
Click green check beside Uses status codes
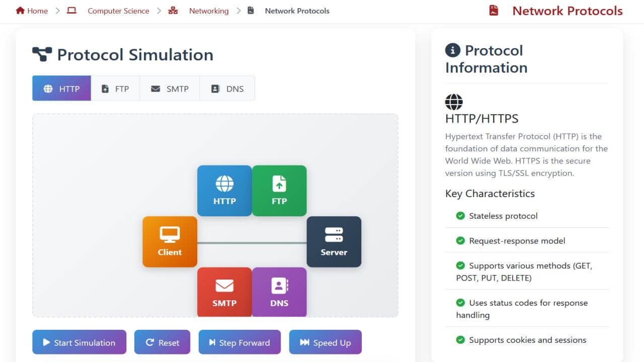(x=460, y=303)
